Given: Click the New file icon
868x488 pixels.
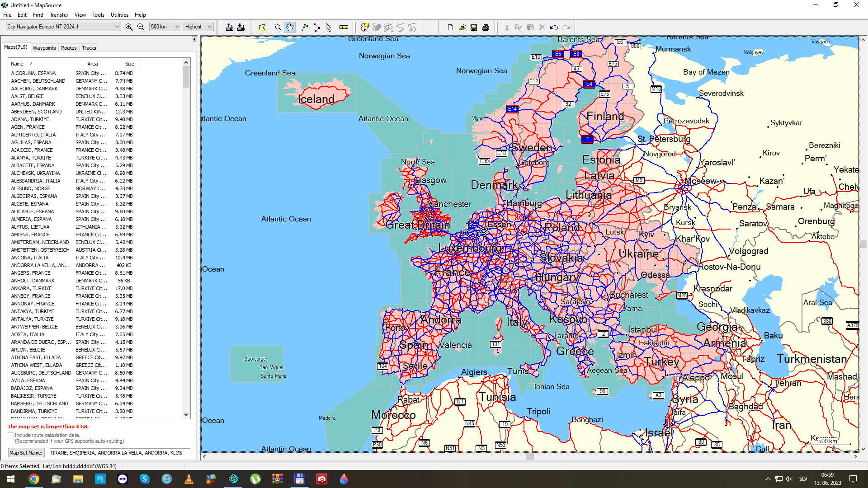Looking at the screenshot, I should 450,27.
